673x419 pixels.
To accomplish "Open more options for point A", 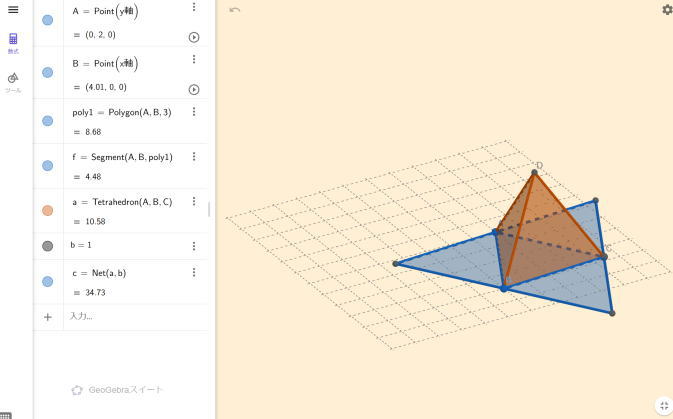I will [194, 7].
